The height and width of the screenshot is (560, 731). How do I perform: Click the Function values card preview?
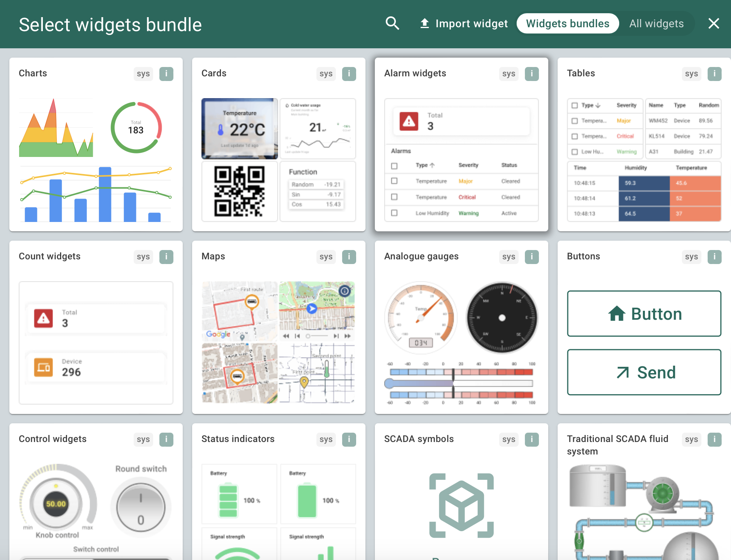click(x=318, y=191)
